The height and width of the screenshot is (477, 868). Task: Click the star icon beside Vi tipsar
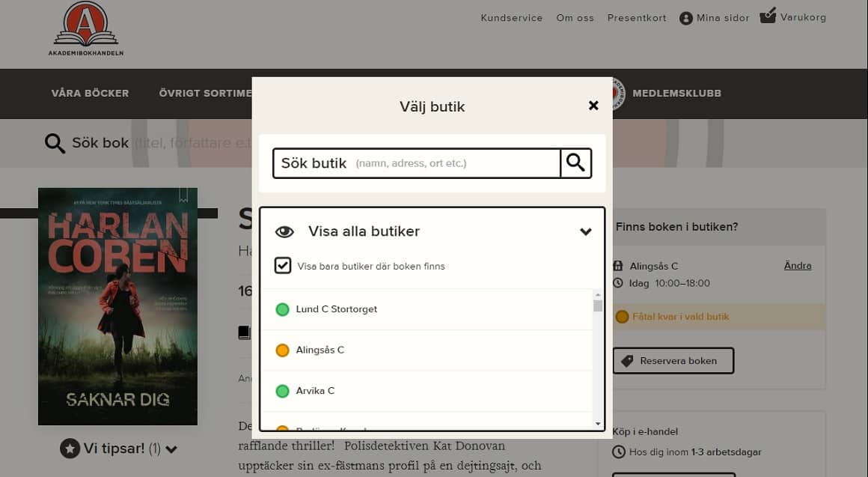(x=70, y=449)
